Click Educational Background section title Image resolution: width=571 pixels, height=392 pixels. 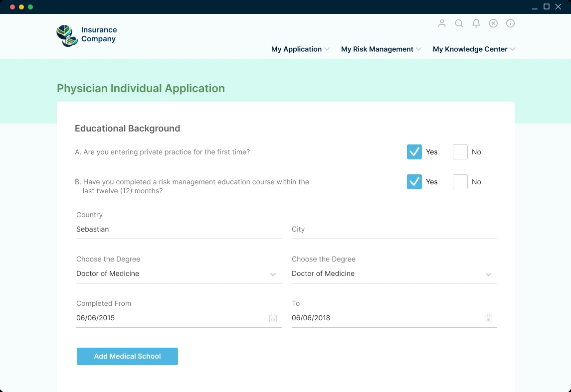pyautogui.click(x=128, y=129)
